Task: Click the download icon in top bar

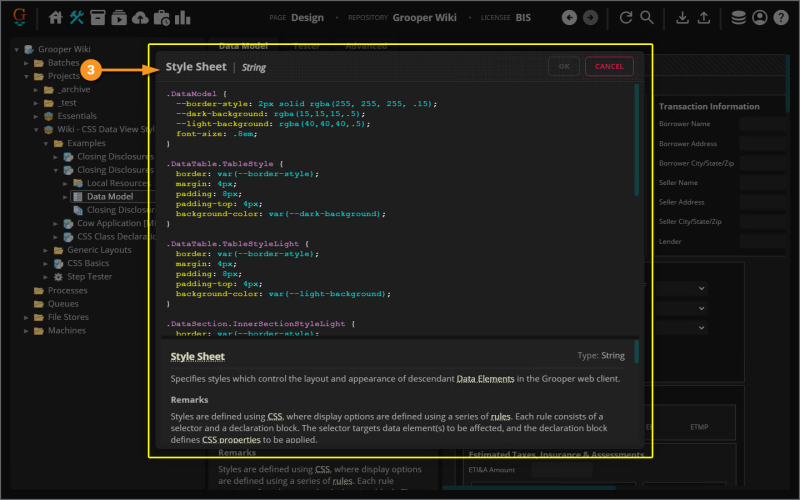Action: click(x=682, y=17)
